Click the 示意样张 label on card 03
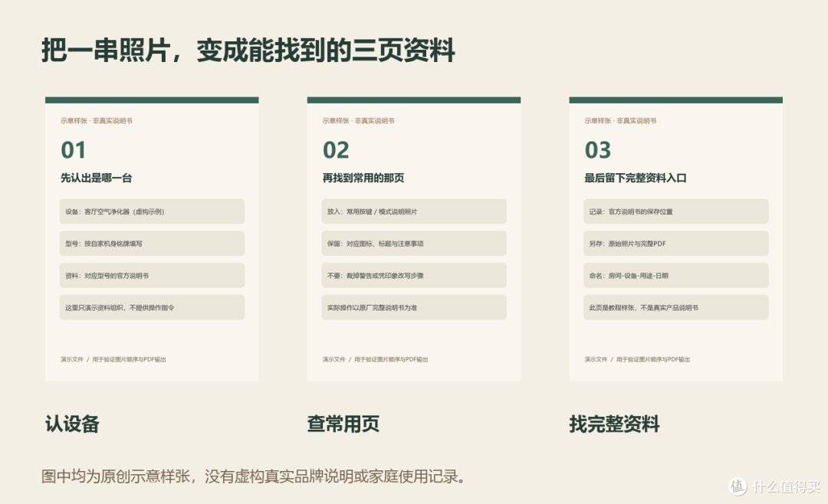This screenshot has height=504, width=828. [620, 121]
